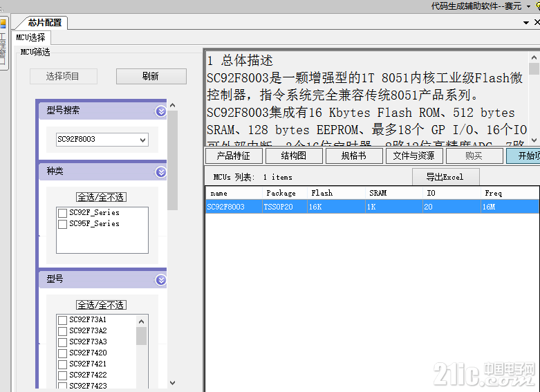Click the 20 IO count cell
This screenshot has height=392, width=540.
[x=451, y=207]
